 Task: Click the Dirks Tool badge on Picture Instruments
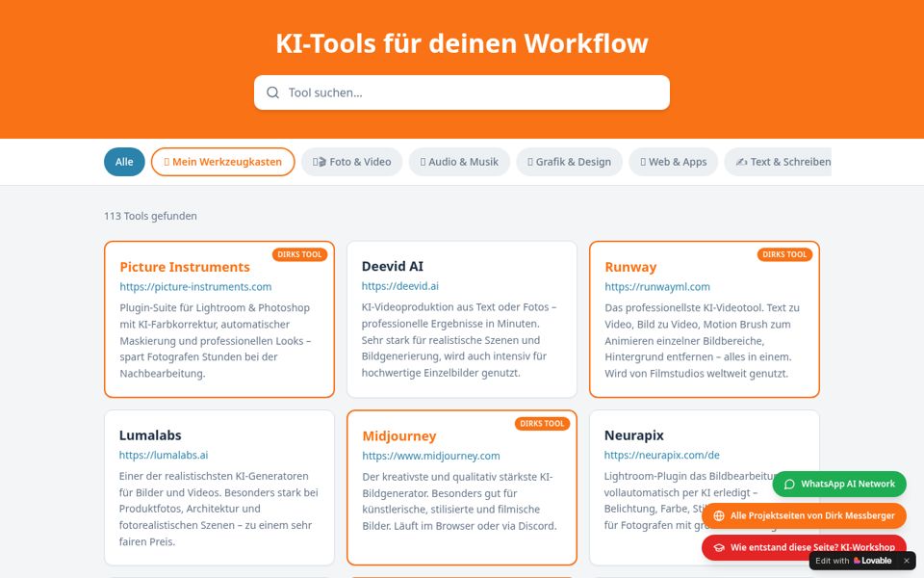(299, 254)
